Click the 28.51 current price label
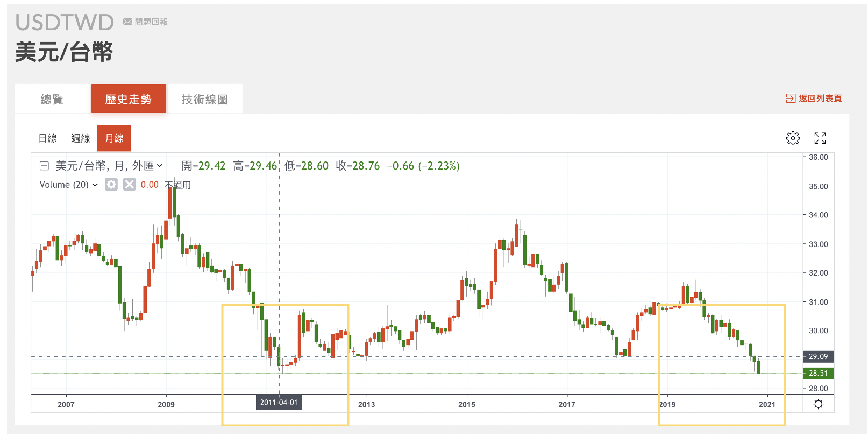Screen dimensions: 868x436 click(x=818, y=373)
